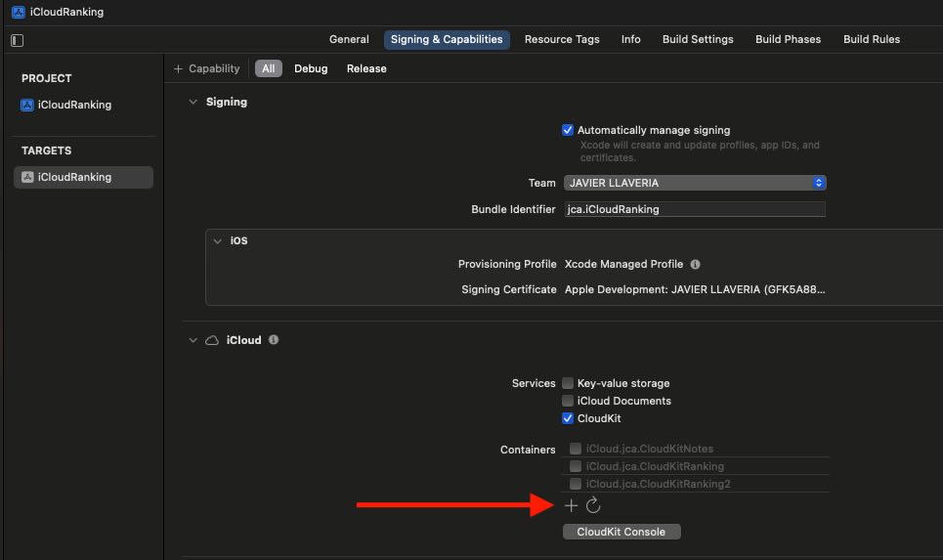Image resolution: width=943 pixels, height=560 pixels.
Task: Select the All configuration filter
Action: [x=268, y=68]
